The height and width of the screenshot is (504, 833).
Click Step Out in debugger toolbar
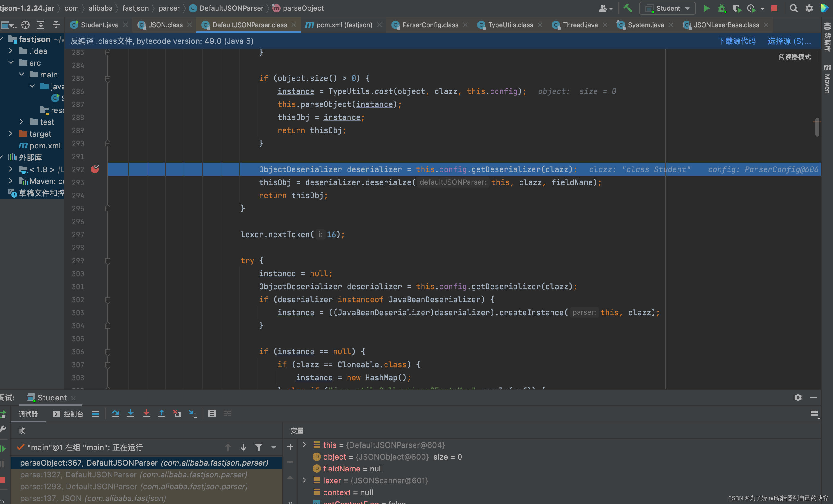(x=162, y=413)
